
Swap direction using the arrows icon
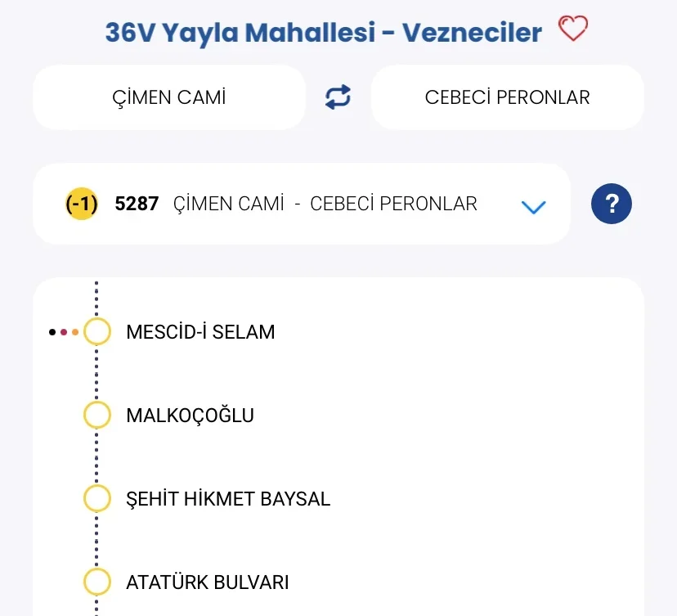tap(338, 97)
